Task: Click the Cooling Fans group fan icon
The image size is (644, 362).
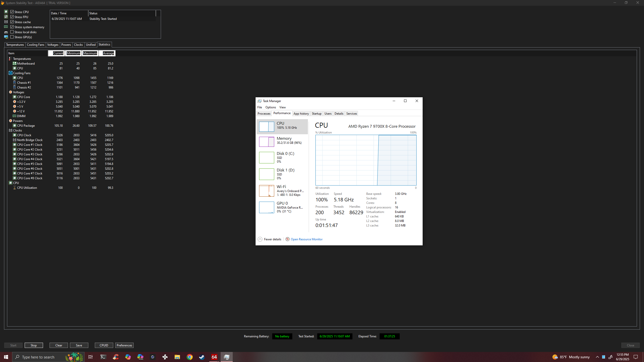Action: [10, 73]
